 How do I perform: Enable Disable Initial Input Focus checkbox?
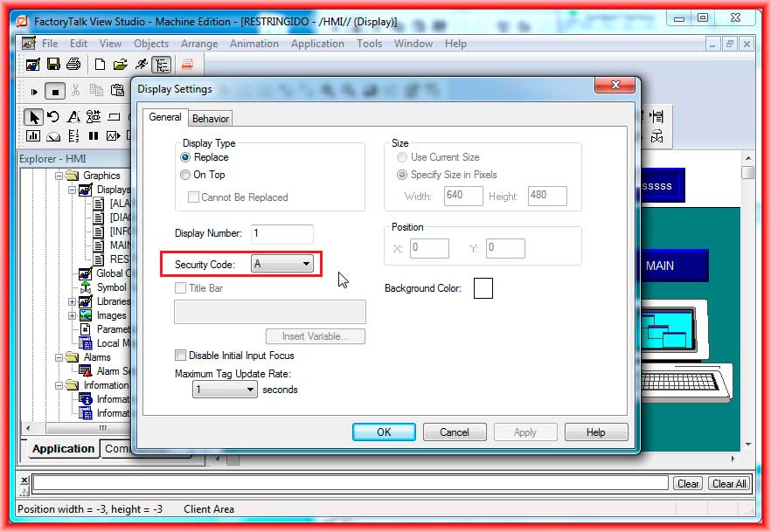181,356
